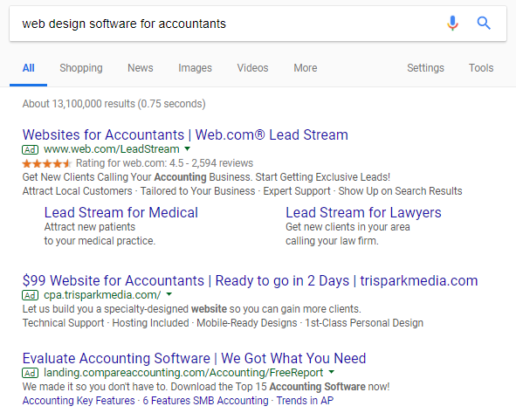Open the dropdown arrow after cpa.trisparkmedia.com/

(x=169, y=294)
